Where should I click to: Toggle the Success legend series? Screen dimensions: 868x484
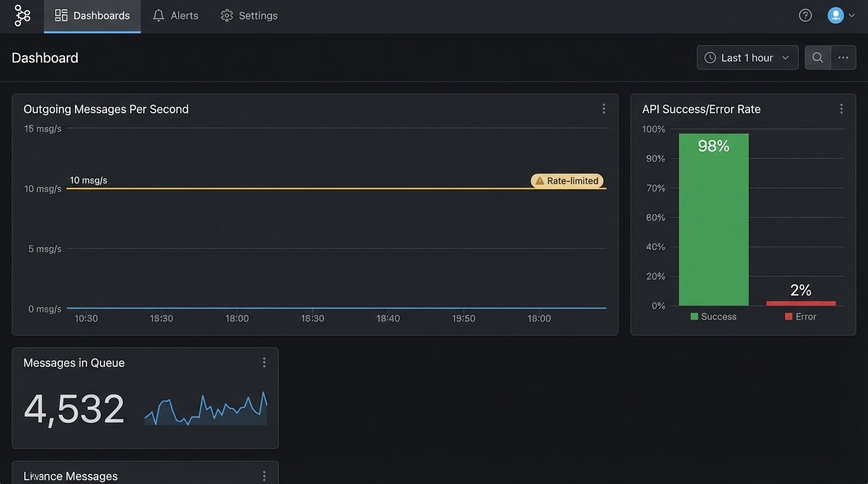(x=713, y=316)
